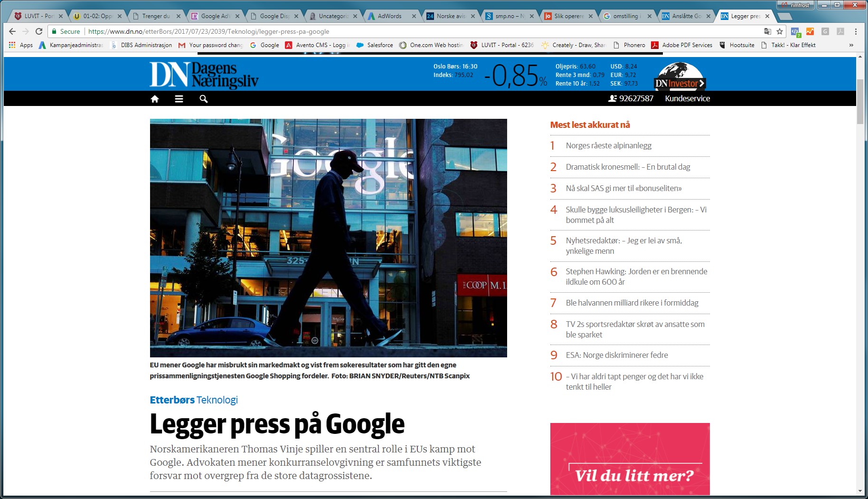The width and height of the screenshot is (868, 499).
Task: Open the Adobe PDF Services bookmark
Action: pos(681,45)
